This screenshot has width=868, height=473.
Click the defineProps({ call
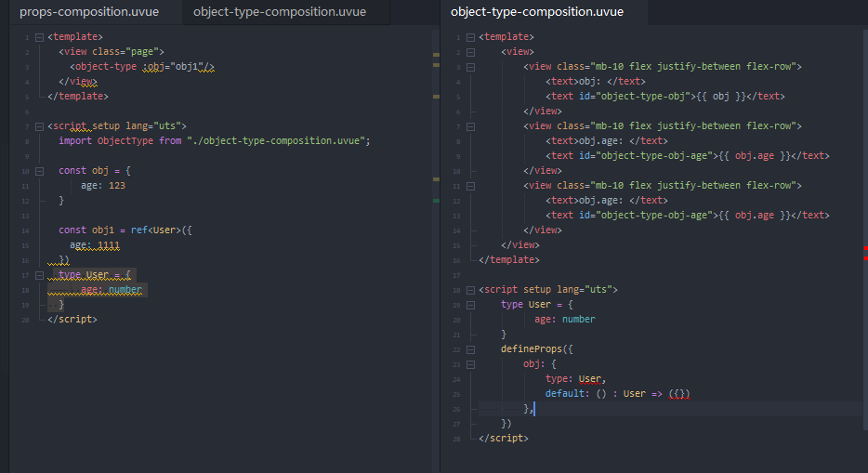click(x=537, y=348)
